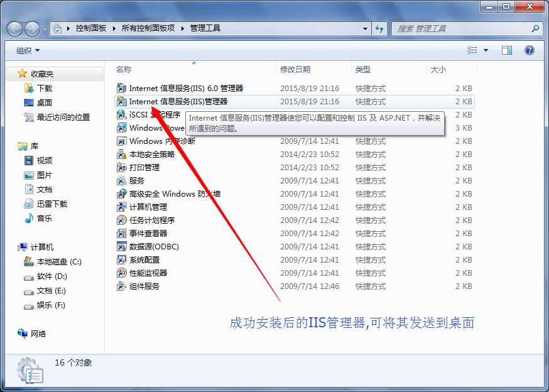
Task: Open 库 in the navigation pane
Action: (35, 146)
